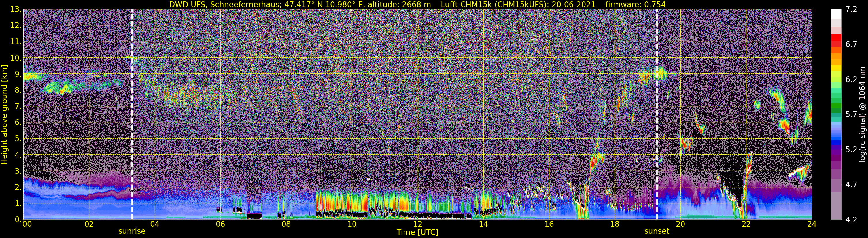Click the time axis tick label 22

746,224
